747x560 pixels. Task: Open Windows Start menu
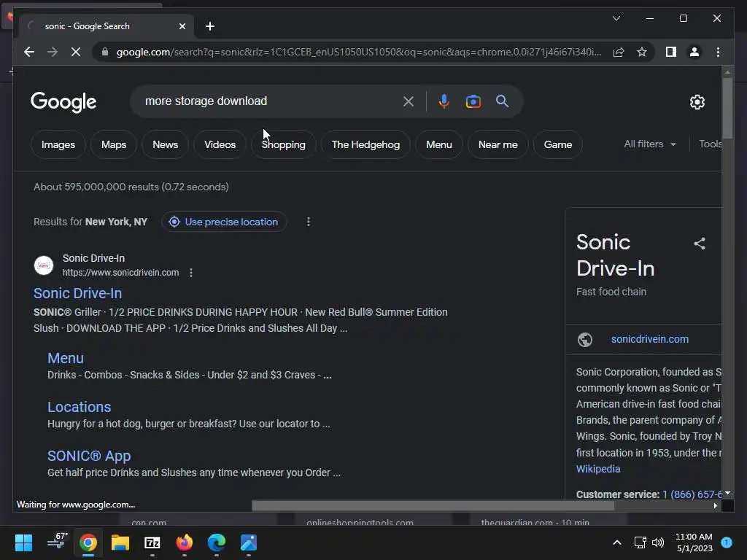pos(23,542)
